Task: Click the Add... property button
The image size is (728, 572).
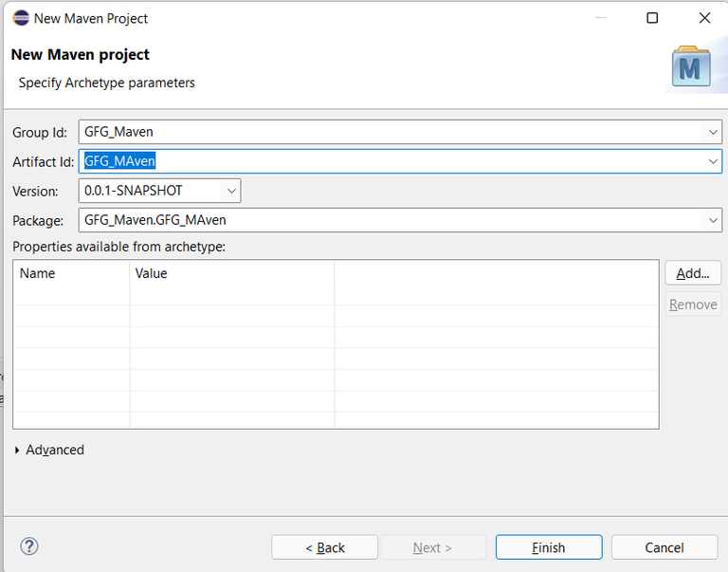Action: click(x=692, y=273)
